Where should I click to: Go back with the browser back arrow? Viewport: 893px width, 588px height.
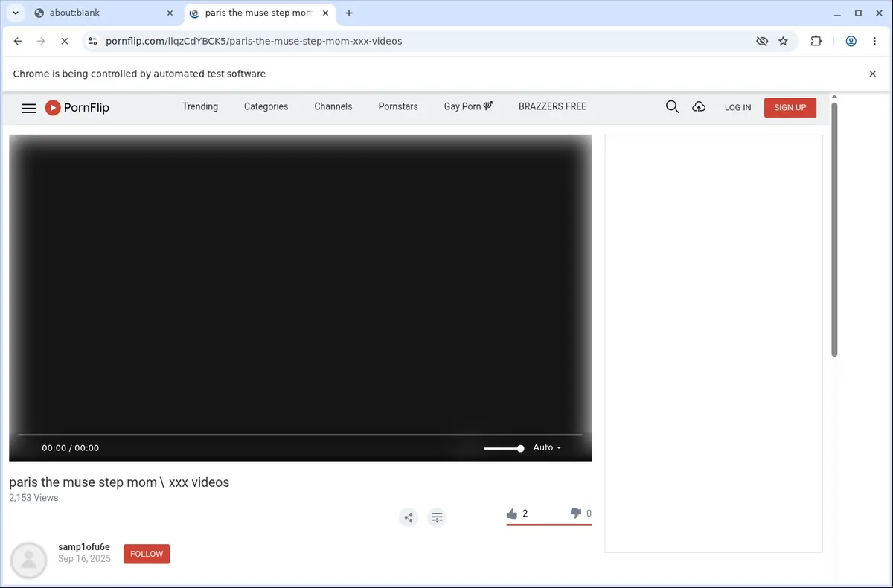pos(18,42)
